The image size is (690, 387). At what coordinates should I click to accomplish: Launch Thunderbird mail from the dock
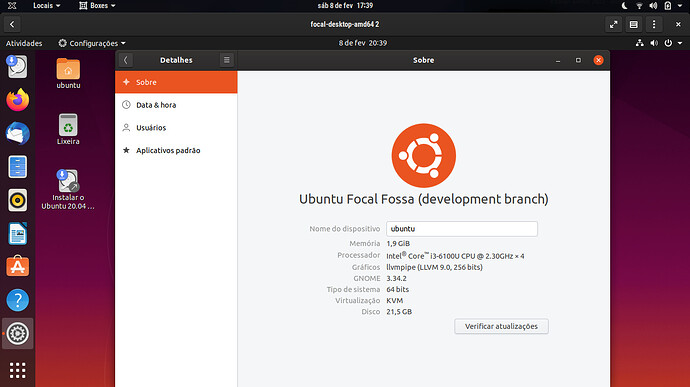pos(18,133)
